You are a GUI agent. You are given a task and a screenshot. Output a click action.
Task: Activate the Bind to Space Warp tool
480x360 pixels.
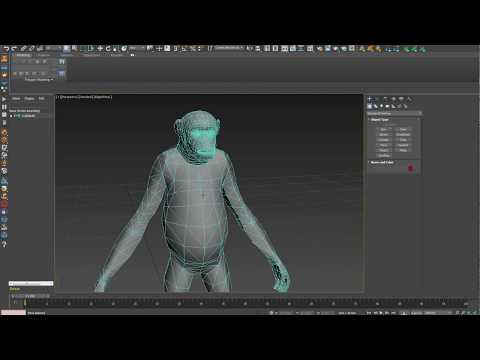[39, 49]
